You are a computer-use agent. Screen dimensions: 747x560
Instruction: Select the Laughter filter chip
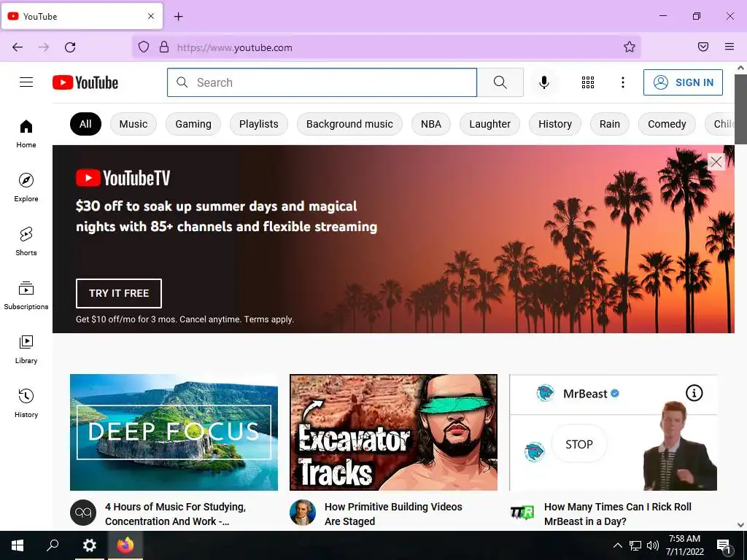coord(489,124)
